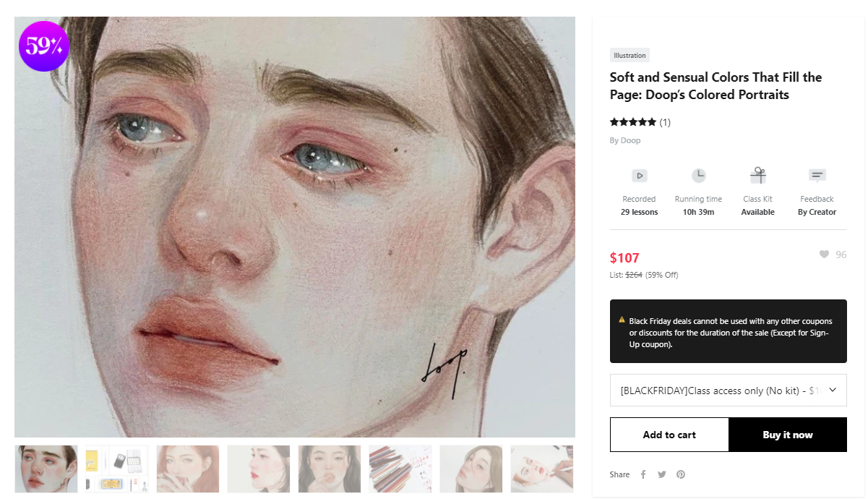Viewport: 868px width, 499px height.
Task: Click the 59% discount badge
Action: [x=44, y=46]
